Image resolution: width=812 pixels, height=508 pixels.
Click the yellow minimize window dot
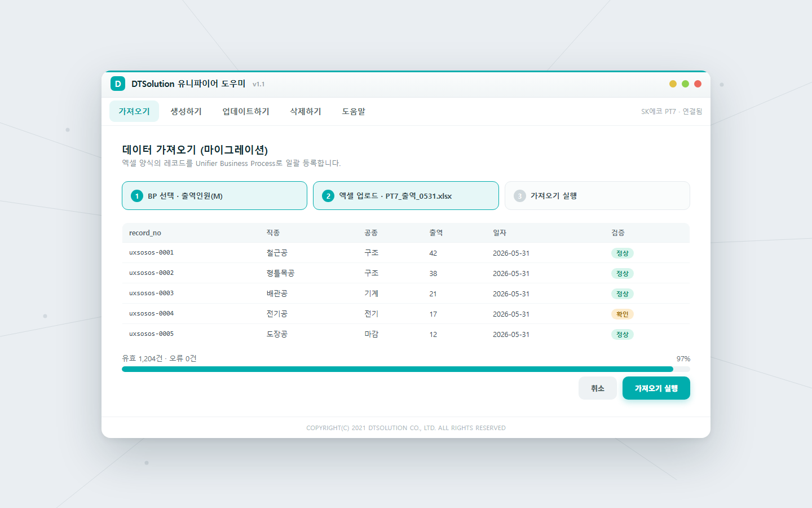coord(673,84)
